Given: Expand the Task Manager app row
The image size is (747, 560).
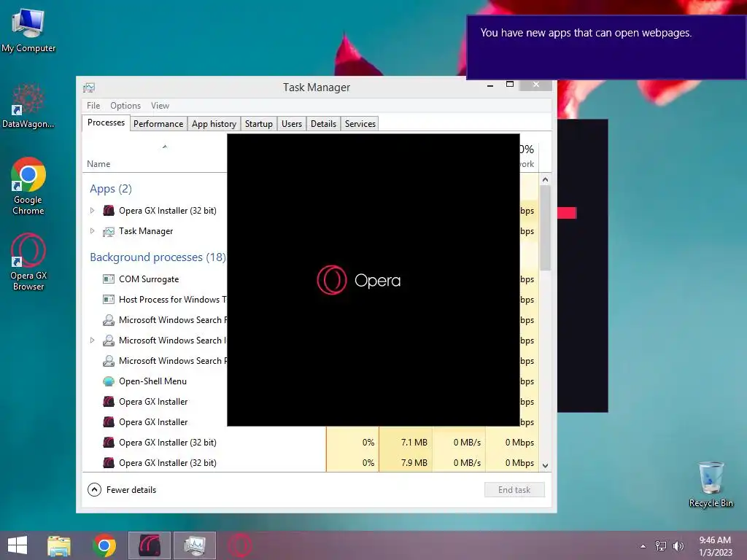Looking at the screenshot, I should point(93,231).
